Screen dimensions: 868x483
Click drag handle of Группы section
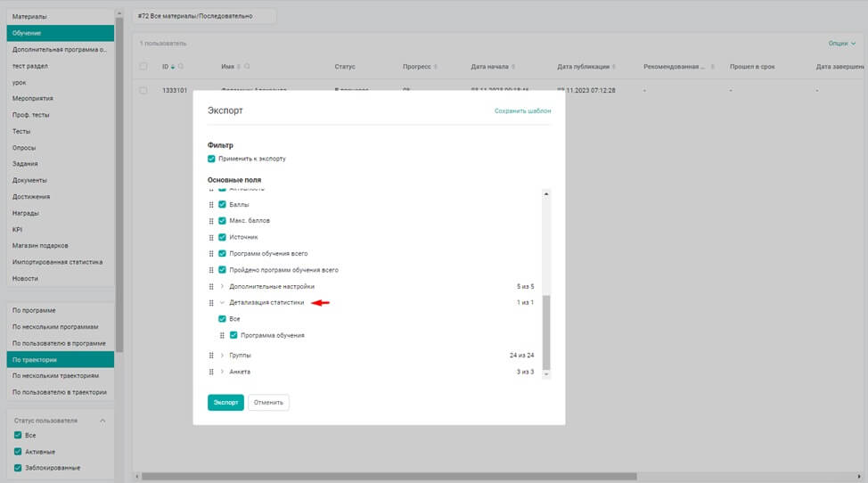[211, 356]
